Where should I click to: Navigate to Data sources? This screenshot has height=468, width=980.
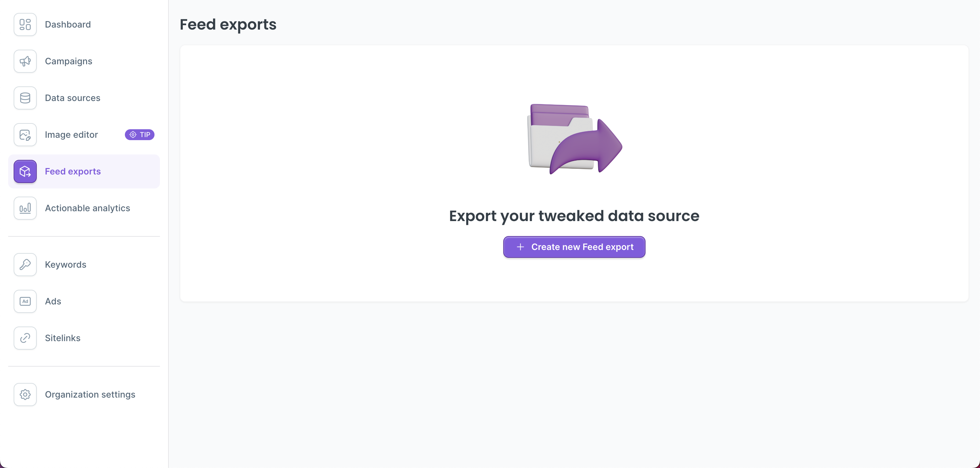point(73,98)
